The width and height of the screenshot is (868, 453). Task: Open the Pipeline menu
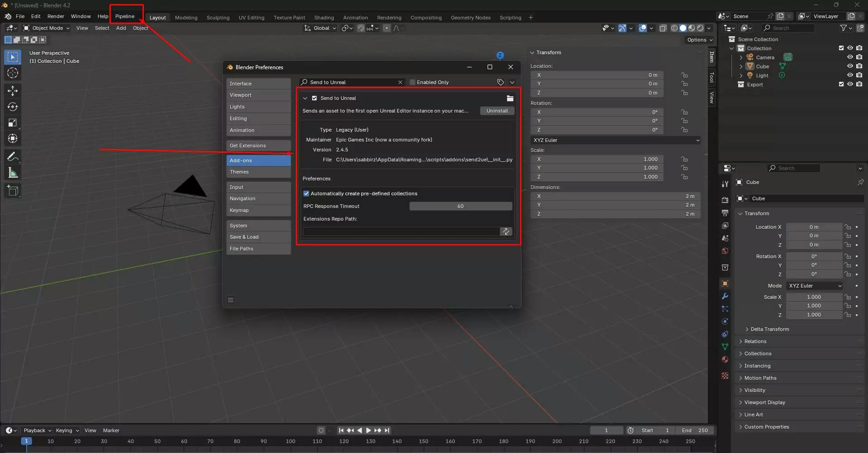(x=125, y=16)
